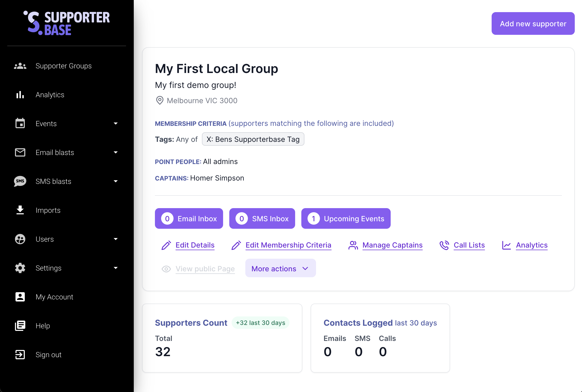
Task: Click the pencil icon next to Edit Details
Action: 166,245
